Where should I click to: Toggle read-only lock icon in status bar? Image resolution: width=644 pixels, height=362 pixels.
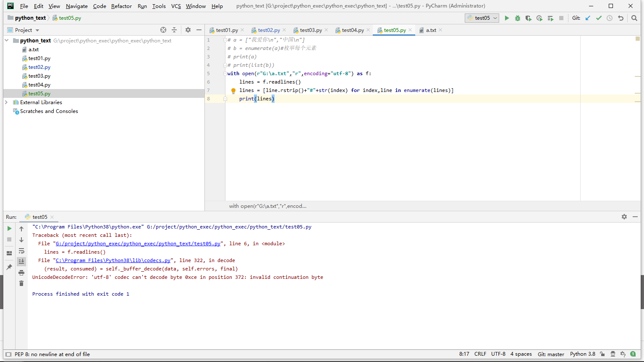coord(602,354)
